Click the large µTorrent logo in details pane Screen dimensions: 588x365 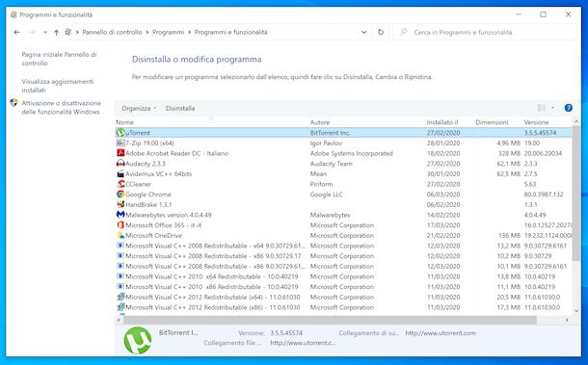tap(138, 341)
